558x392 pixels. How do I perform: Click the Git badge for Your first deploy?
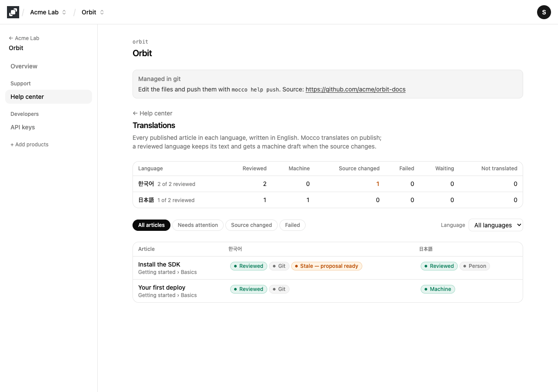coord(279,289)
